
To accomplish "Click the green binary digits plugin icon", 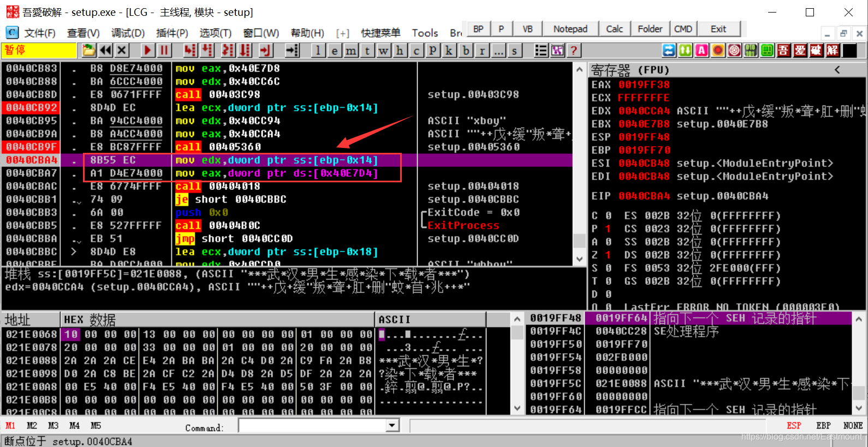I will coord(751,51).
